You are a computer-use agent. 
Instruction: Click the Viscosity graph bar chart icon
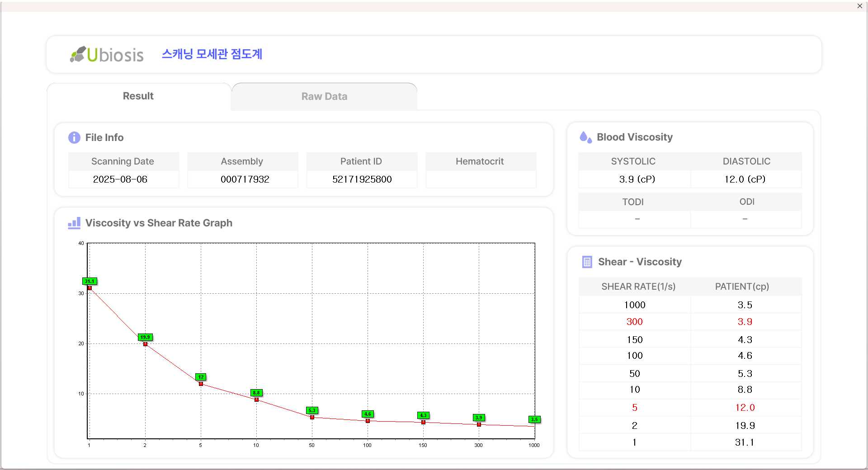click(x=74, y=223)
